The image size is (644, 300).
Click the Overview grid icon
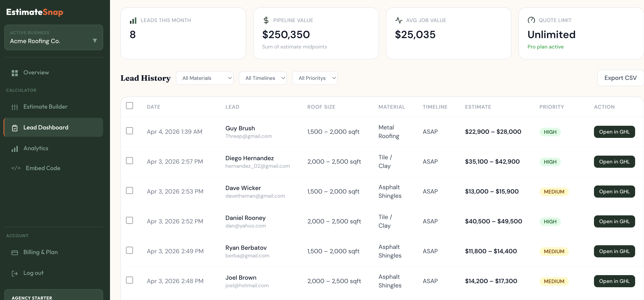15,73
